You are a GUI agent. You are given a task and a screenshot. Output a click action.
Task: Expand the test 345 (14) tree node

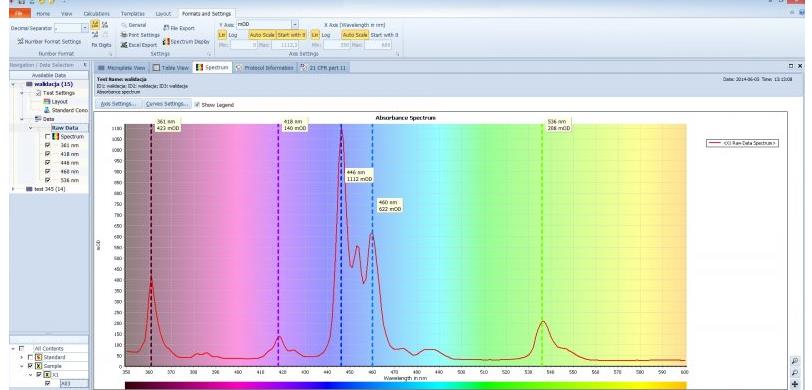pos(13,189)
